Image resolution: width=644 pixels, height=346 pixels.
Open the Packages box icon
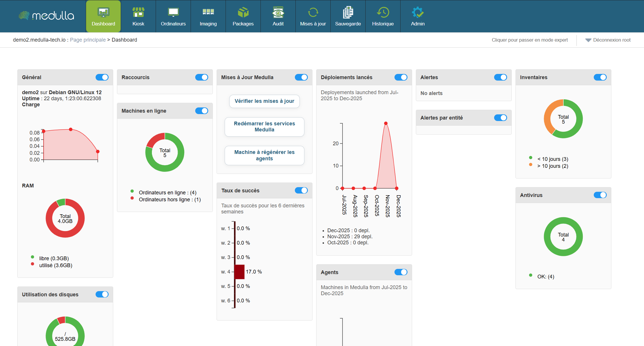point(243,12)
